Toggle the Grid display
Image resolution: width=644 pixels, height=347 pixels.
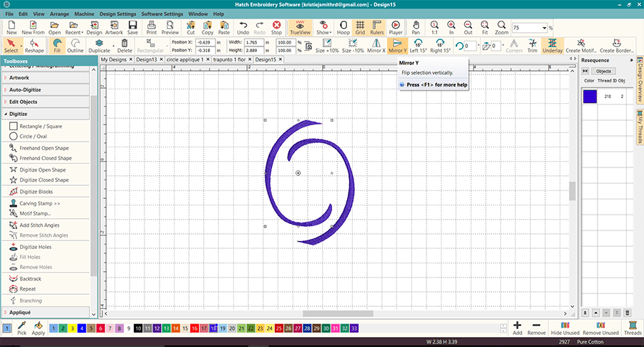point(360,28)
